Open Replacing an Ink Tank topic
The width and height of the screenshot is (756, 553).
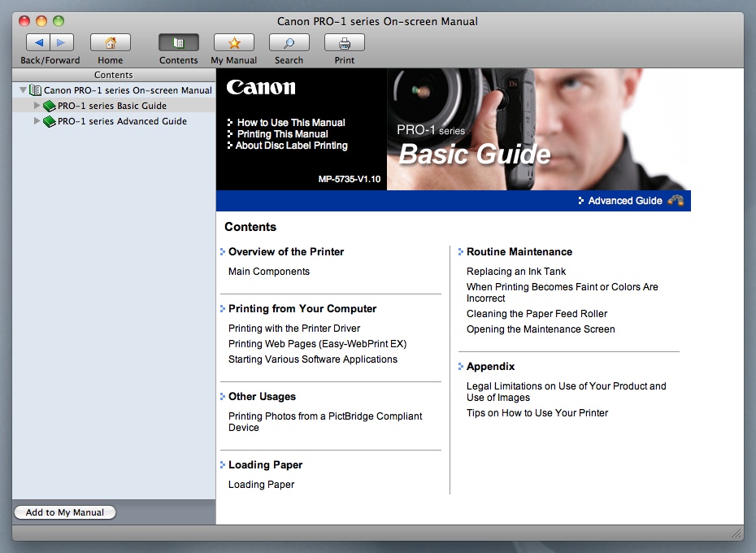[516, 272]
